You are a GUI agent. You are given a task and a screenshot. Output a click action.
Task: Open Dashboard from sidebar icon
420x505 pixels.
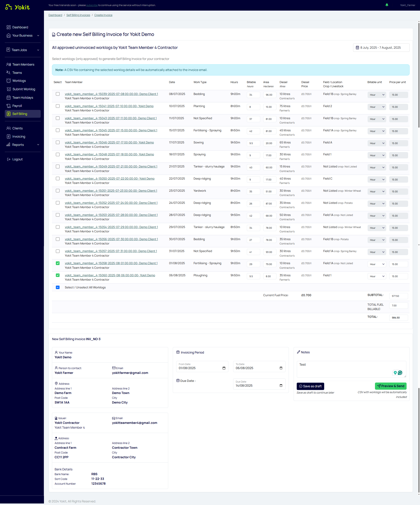(x=9, y=27)
